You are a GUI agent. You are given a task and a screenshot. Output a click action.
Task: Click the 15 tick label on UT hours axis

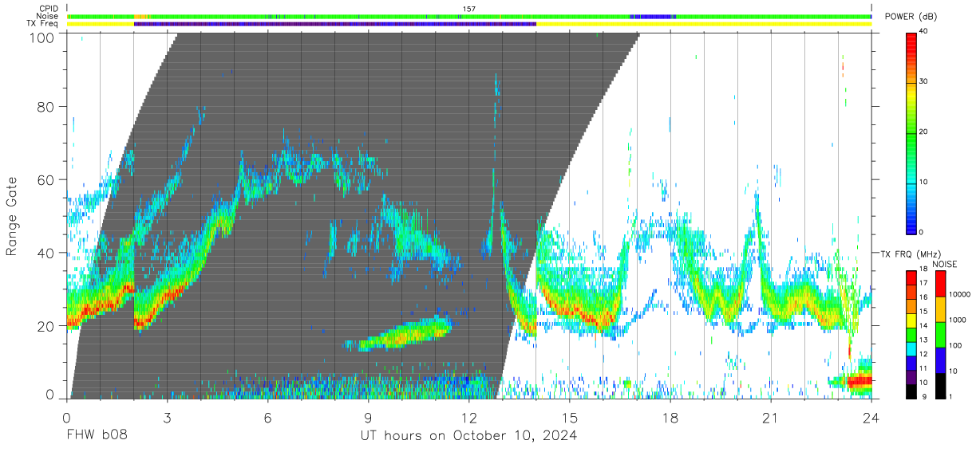click(570, 417)
